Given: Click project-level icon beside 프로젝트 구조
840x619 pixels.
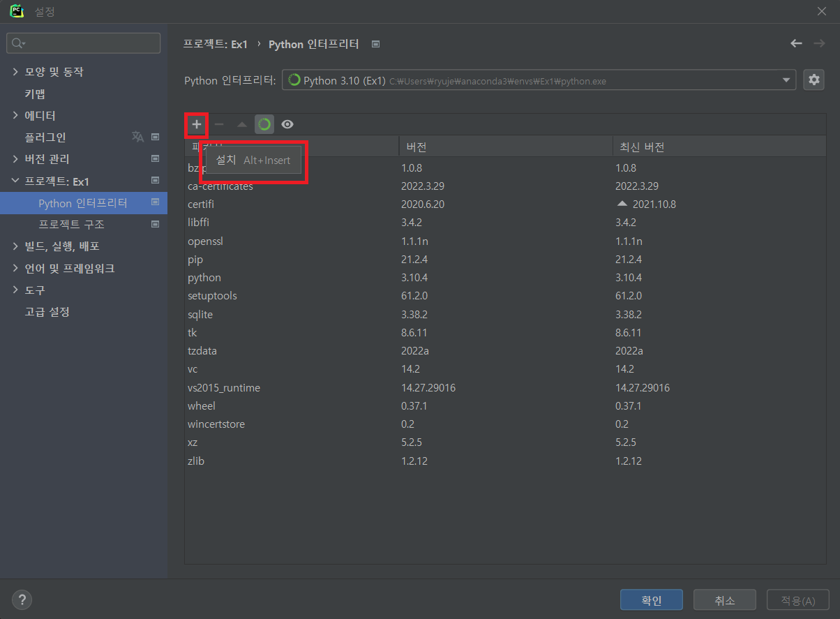Looking at the screenshot, I should 155,225.
